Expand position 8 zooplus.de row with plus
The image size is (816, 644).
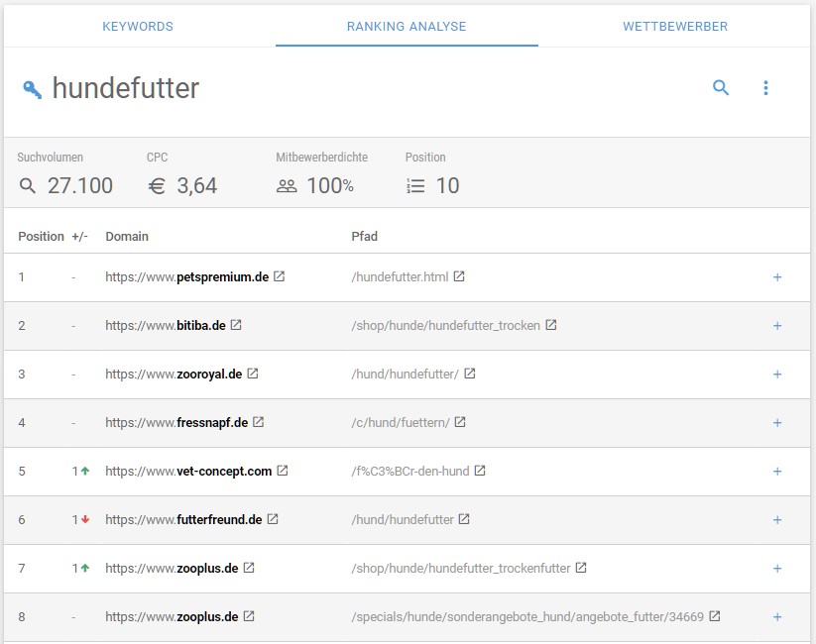coord(777,617)
